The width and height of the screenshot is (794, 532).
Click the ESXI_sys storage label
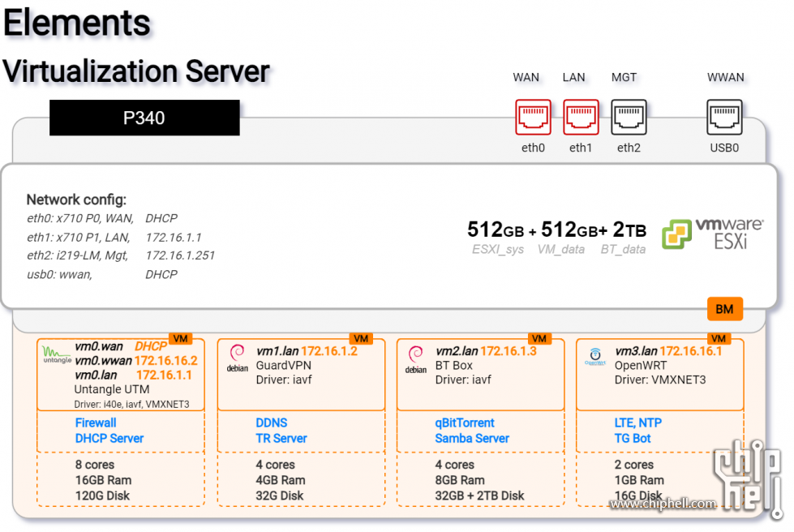point(498,250)
